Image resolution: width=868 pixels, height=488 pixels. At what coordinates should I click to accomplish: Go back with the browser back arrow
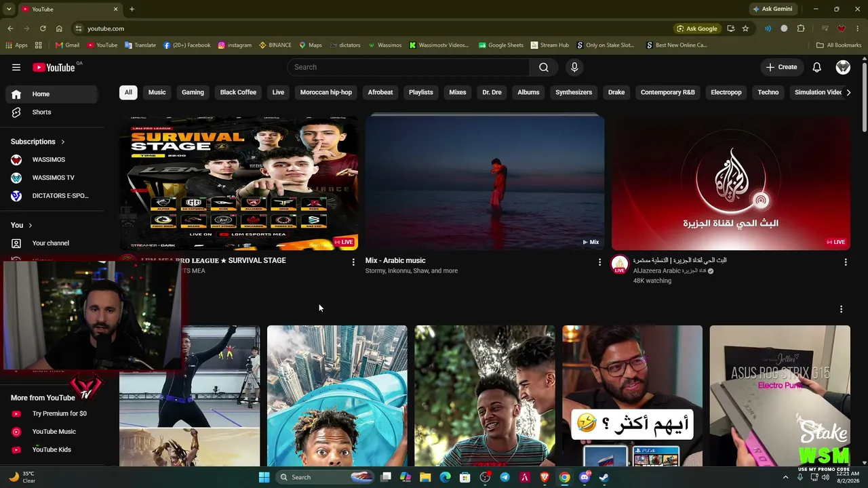pos(10,28)
